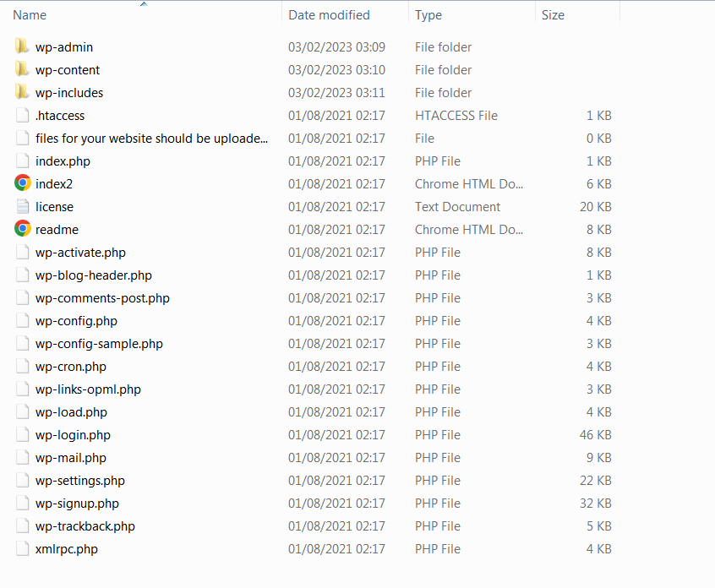Click the .htaccess file icon

(x=23, y=116)
